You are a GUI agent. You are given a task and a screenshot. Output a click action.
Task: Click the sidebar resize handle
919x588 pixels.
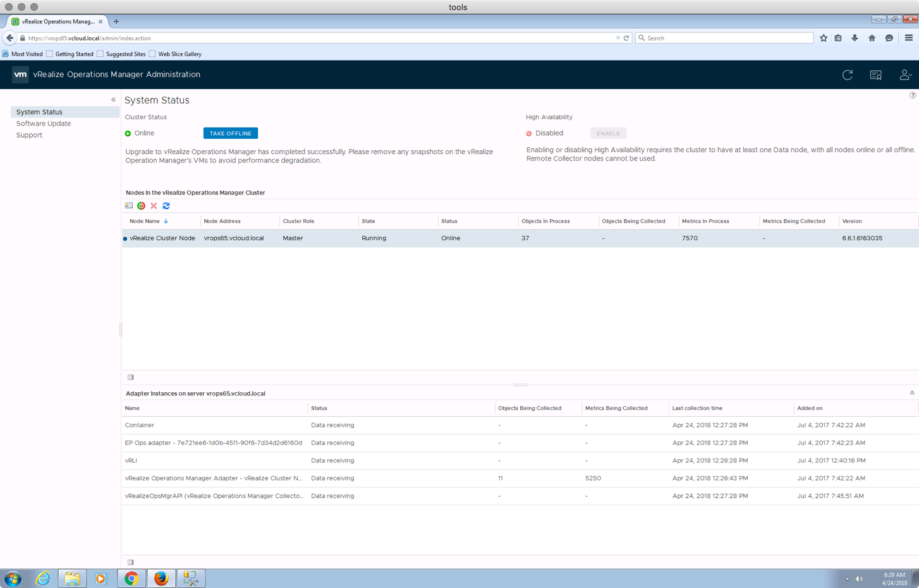click(121, 329)
